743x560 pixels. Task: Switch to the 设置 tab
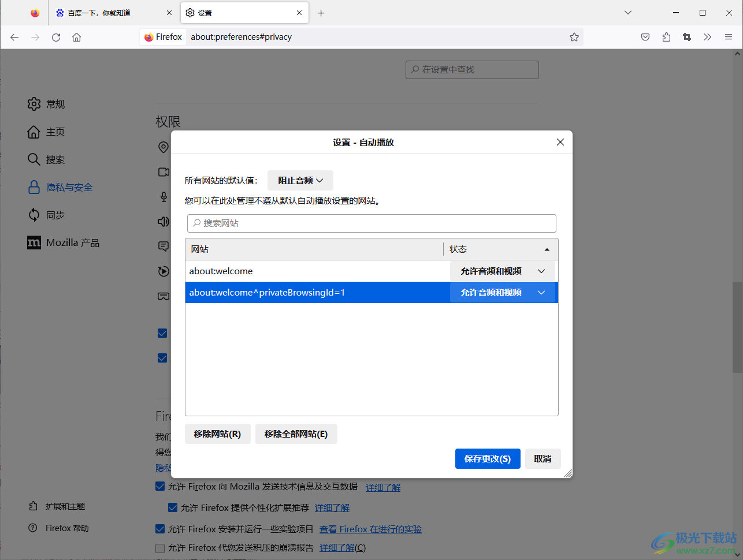pyautogui.click(x=245, y=13)
